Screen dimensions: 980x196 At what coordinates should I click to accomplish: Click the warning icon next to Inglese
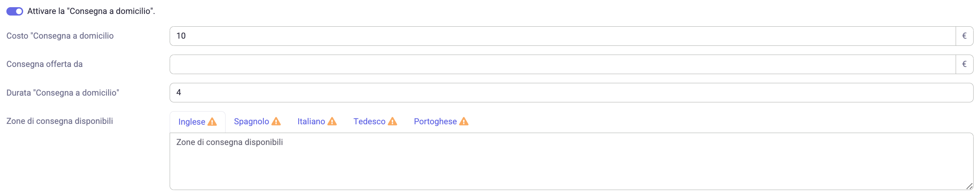212,122
